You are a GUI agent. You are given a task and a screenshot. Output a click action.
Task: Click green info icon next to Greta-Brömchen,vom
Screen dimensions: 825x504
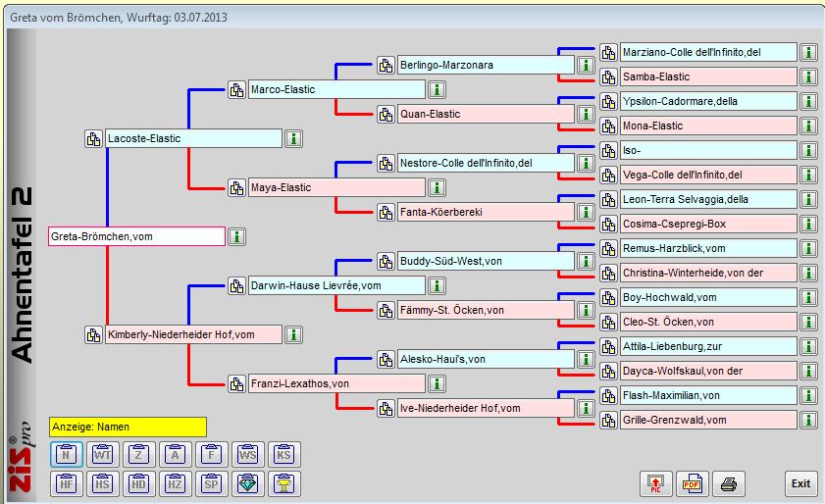point(237,236)
